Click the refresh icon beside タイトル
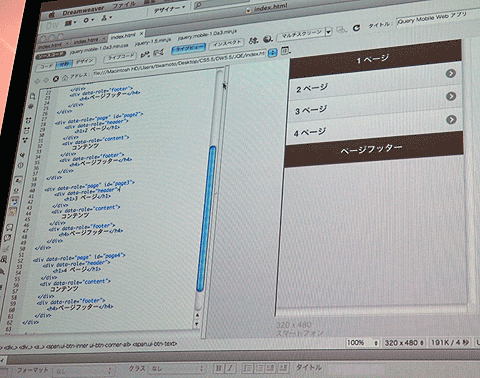The image size is (480, 378). click(356, 28)
